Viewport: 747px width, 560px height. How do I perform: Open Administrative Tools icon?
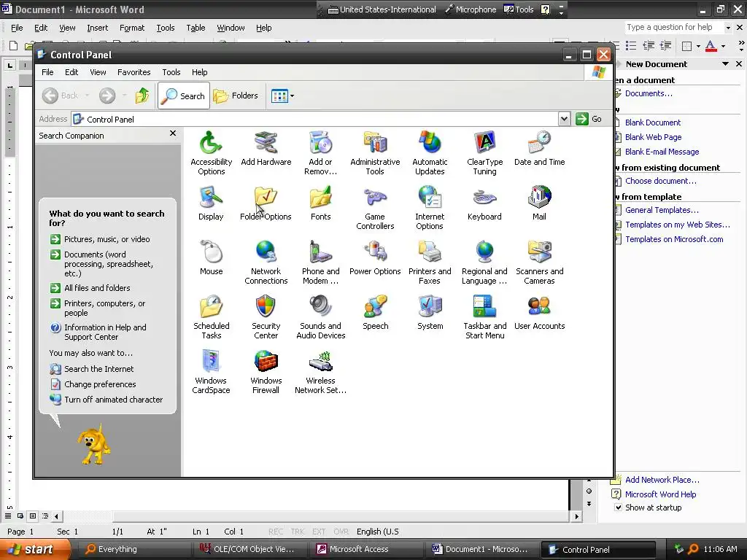pyautogui.click(x=375, y=153)
